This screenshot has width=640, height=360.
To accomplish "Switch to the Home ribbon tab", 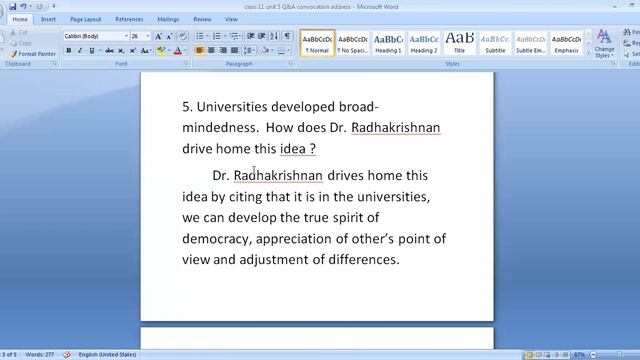I will click(x=20, y=19).
